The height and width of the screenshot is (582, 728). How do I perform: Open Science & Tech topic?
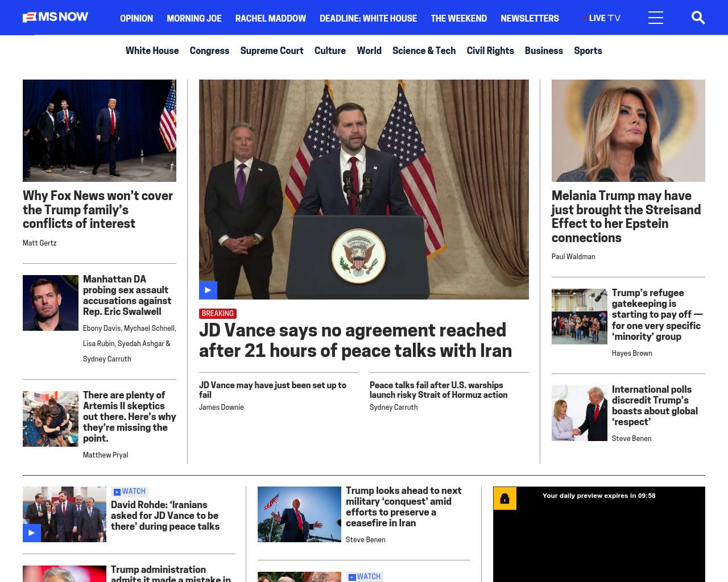[x=424, y=51]
